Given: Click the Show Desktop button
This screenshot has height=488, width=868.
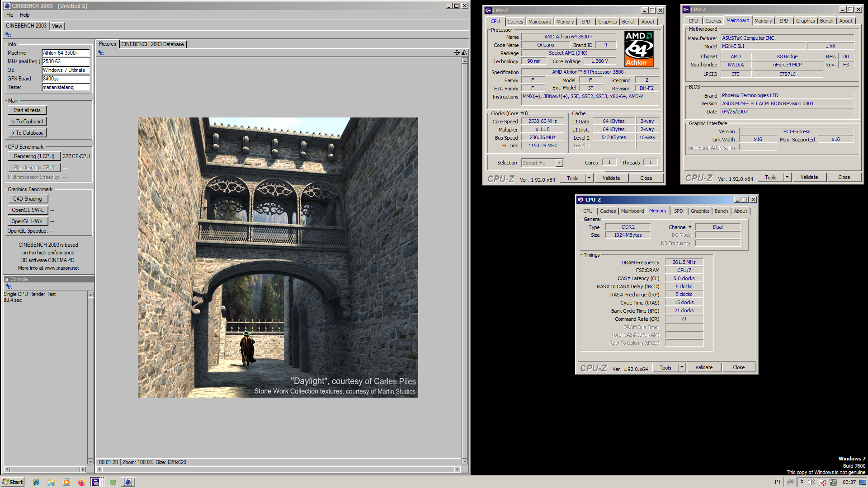Looking at the screenshot, I should (x=863, y=482).
